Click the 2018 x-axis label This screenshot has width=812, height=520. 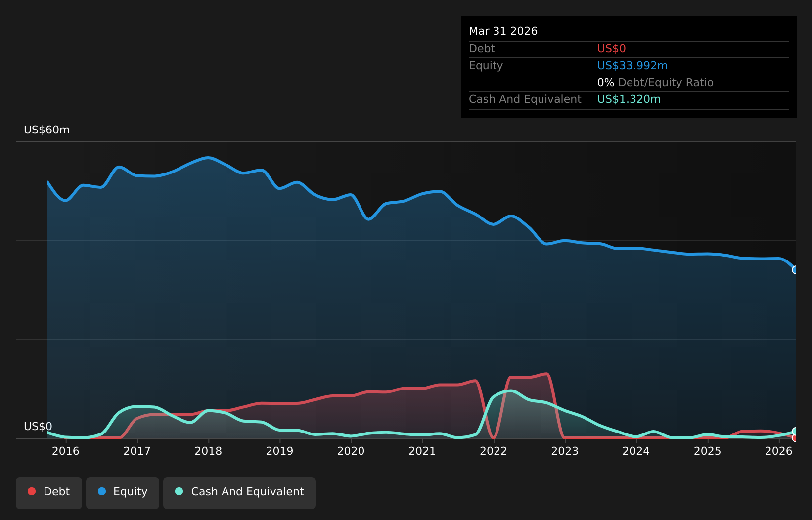coord(208,451)
